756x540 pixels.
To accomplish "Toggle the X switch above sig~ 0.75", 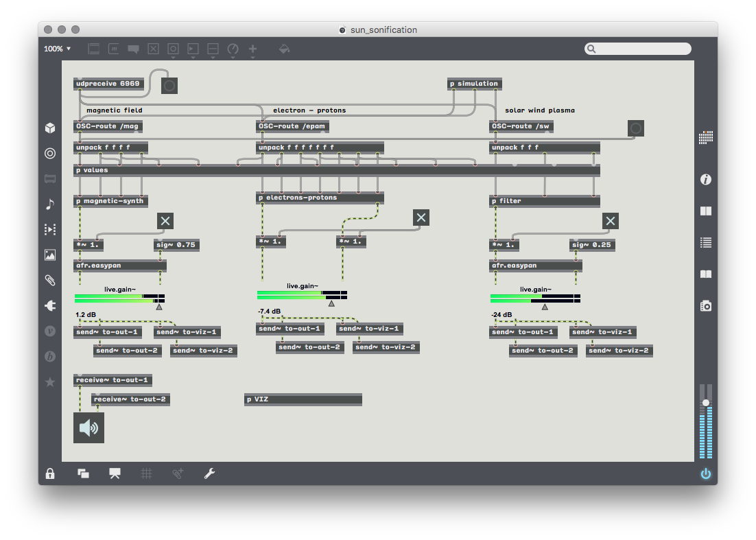I will tap(165, 220).
